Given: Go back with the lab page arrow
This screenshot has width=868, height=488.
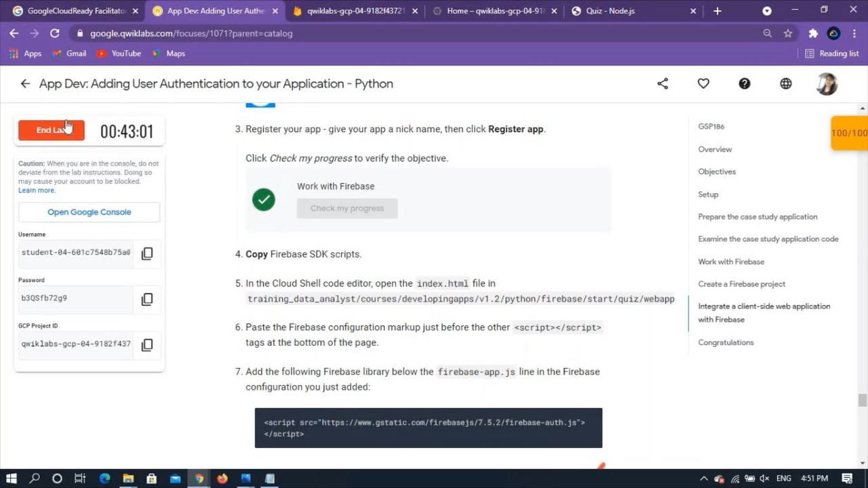Looking at the screenshot, I should tap(25, 83).
